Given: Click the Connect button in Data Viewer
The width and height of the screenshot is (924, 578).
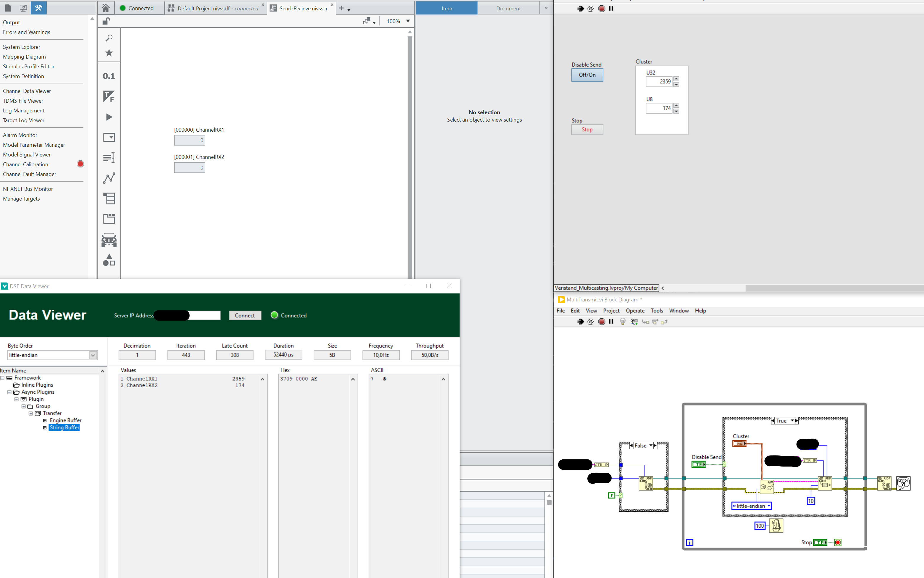Looking at the screenshot, I should tap(245, 315).
